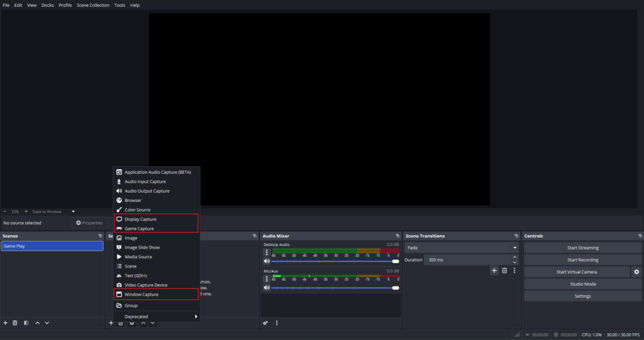Click Start Virtual Camera
The image size is (644, 340).
[577, 272]
